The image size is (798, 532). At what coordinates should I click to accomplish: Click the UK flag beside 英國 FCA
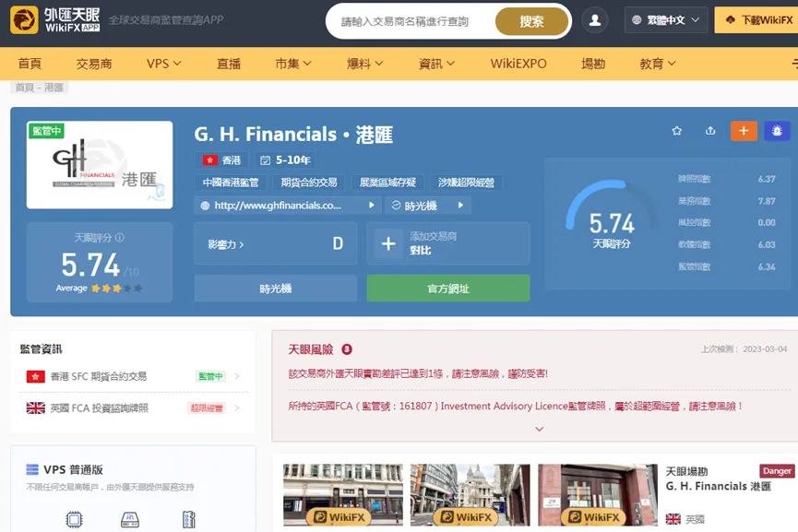click(35, 408)
